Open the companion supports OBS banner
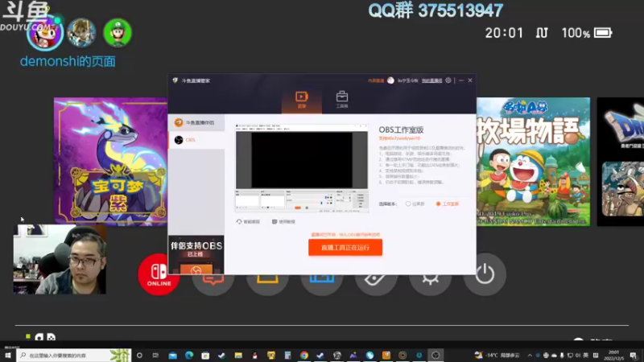This screenshot has height=362, width=644. pyautogui.click(x=196, y=254)
